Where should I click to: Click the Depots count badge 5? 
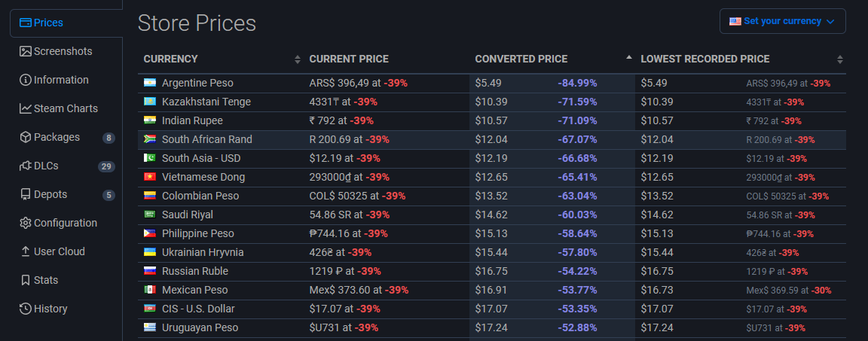pyautogui.click(x=108, y=195)
